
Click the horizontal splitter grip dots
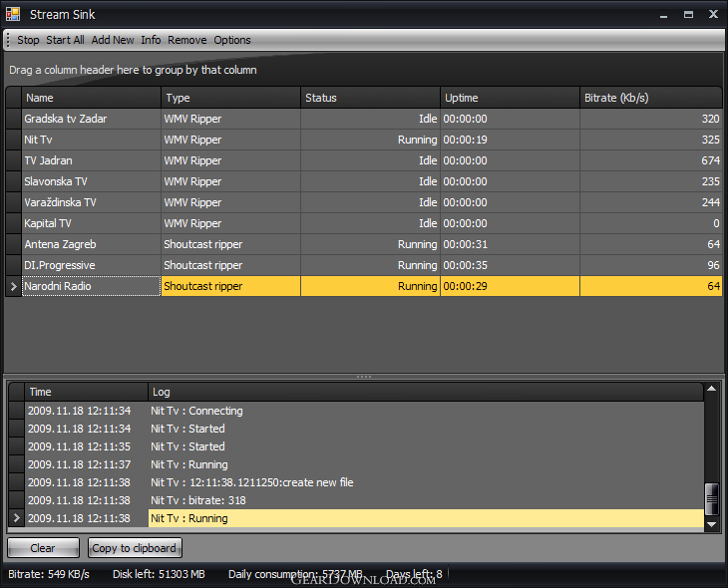364,377
